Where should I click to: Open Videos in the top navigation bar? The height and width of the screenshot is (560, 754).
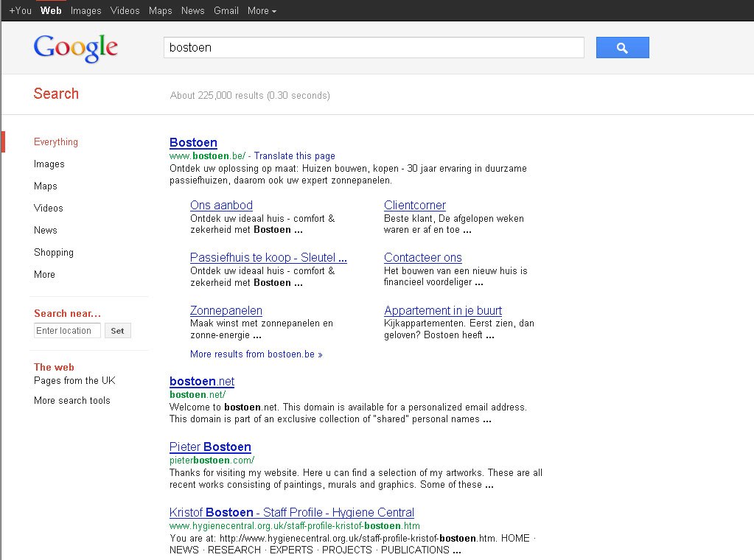point(125,10)
